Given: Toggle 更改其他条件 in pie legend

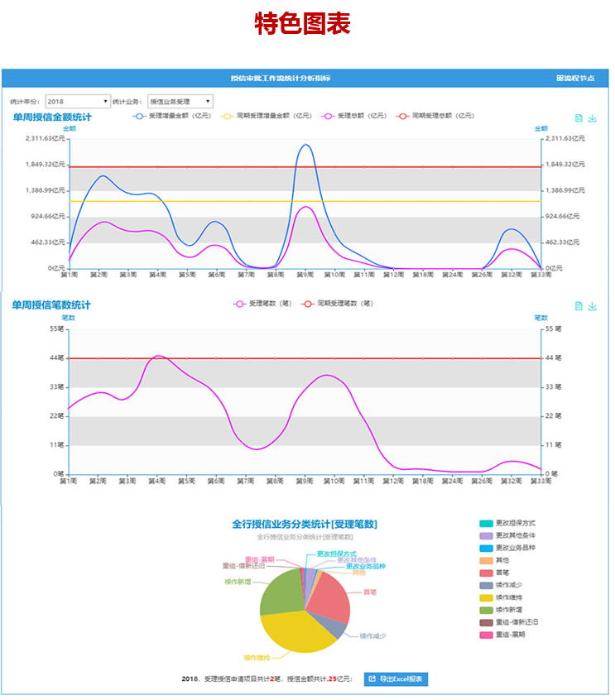Looking at the screenshot, I should point(507,535).
